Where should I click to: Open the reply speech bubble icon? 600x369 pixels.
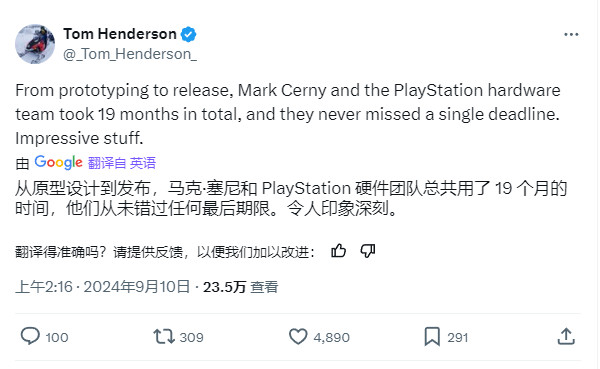(30, 337)
